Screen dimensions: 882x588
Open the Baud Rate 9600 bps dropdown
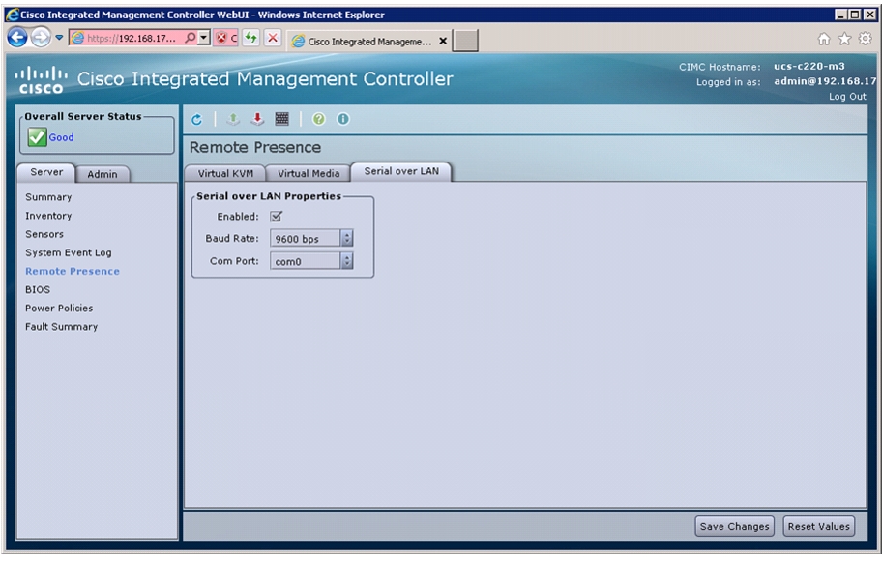[311, 239]
